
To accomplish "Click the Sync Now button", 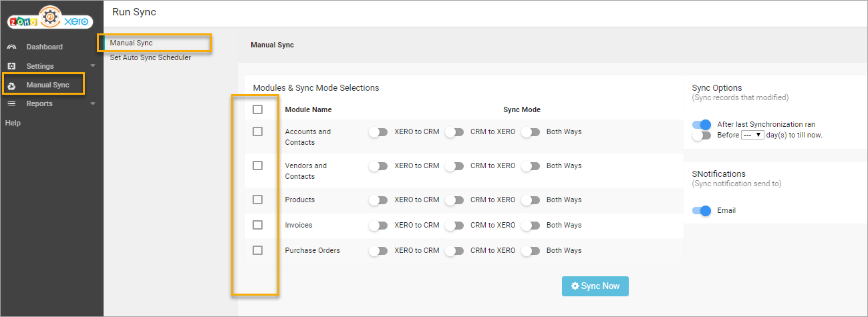I will pyautogui.click(x=595, y=286).
